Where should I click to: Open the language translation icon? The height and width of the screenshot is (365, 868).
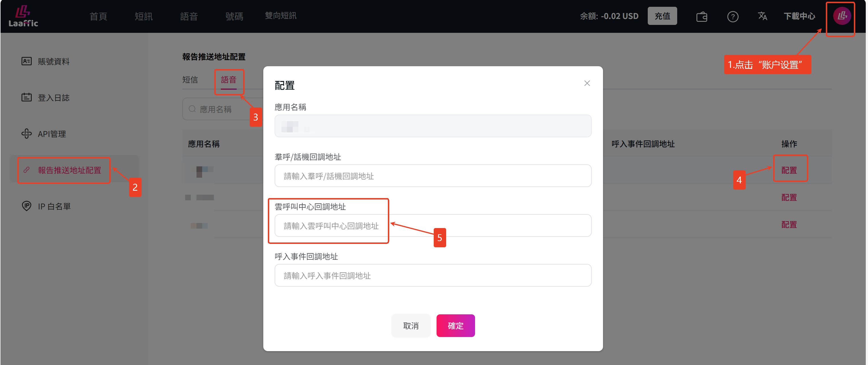point(762,16)
